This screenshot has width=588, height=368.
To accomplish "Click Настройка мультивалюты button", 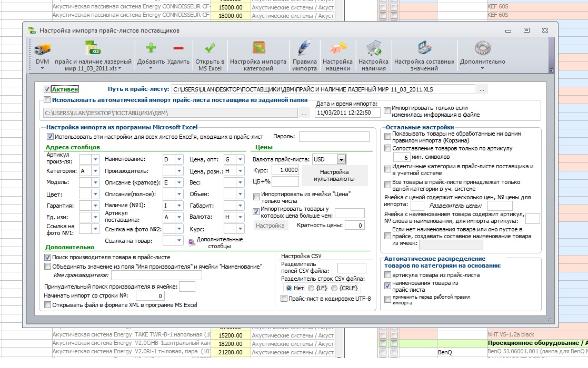I will 334,176.
